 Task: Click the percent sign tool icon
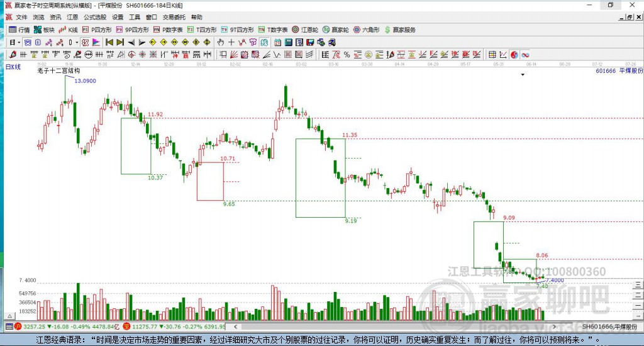click(x=347, y=54)
